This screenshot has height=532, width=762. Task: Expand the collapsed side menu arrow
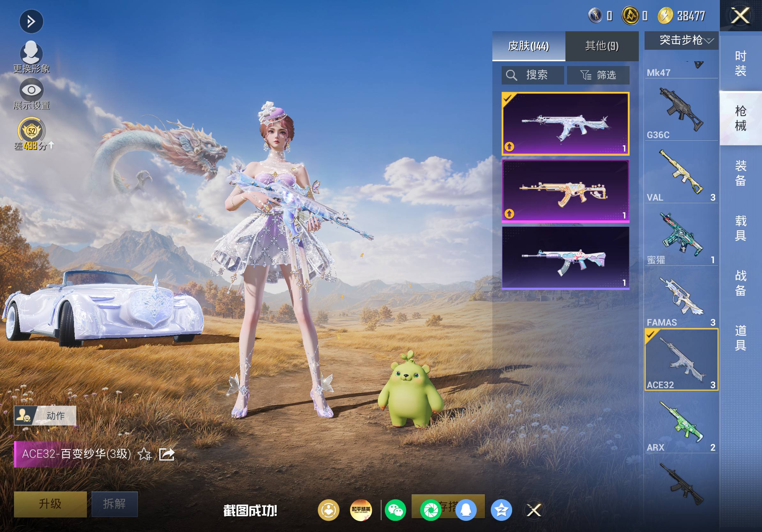pyautogui.click(x=31, y=22)
